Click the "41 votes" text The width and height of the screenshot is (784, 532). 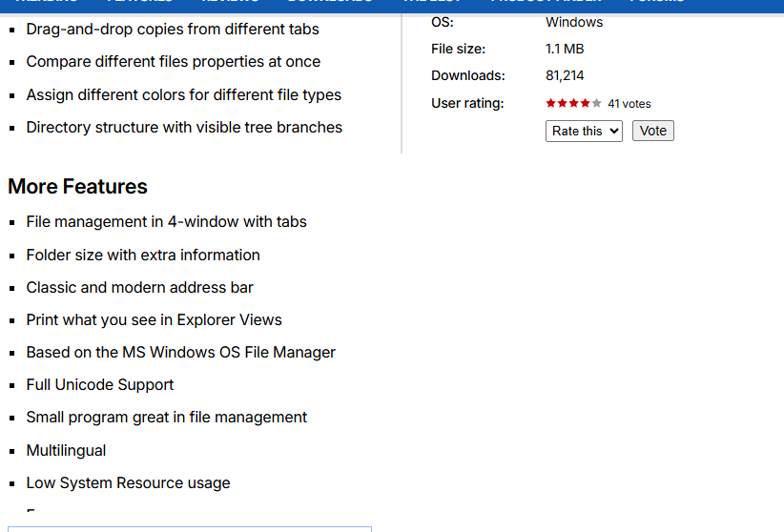[629, 104]
